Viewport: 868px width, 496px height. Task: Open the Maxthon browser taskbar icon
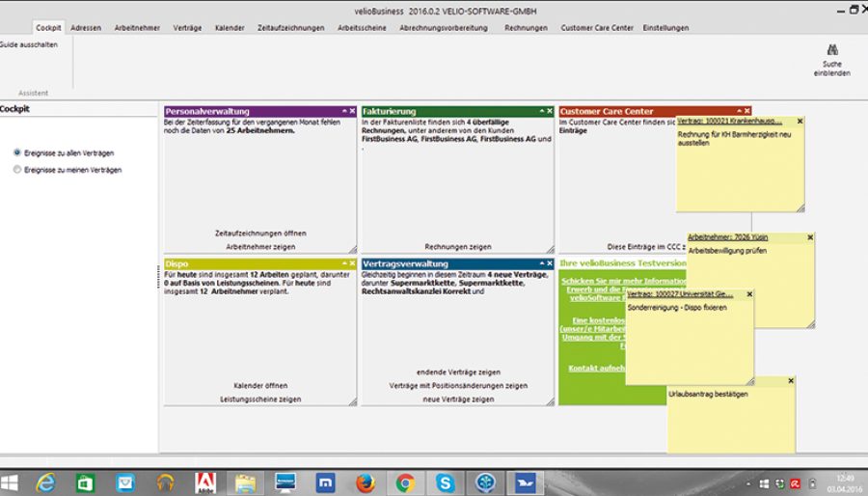(325, 483)
